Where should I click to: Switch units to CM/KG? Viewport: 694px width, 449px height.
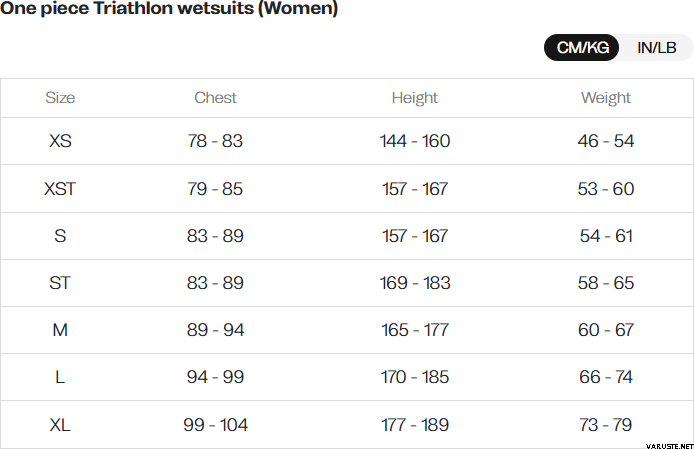tap(582, 47)
